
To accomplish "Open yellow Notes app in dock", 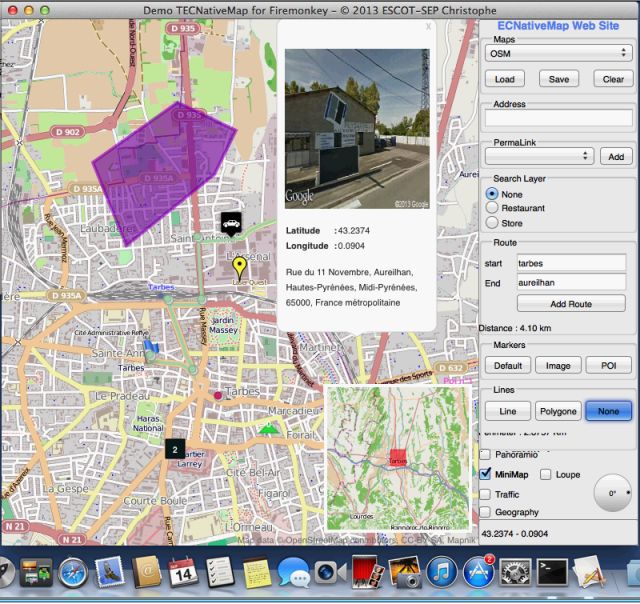I will tap(256, 573).
